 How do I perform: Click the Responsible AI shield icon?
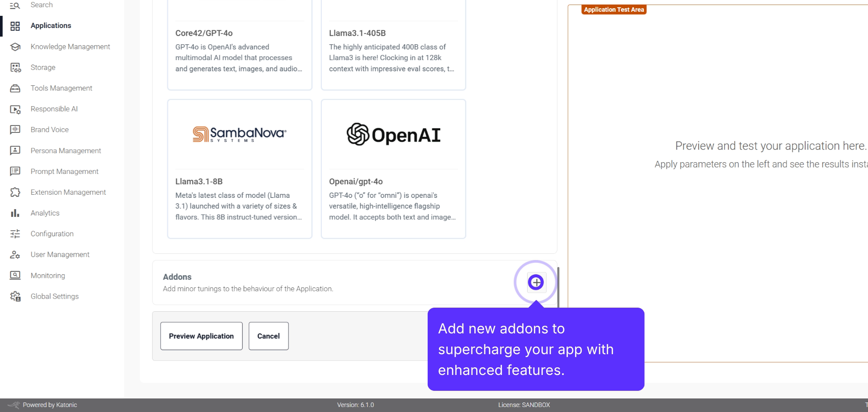(x=15, y=109)
